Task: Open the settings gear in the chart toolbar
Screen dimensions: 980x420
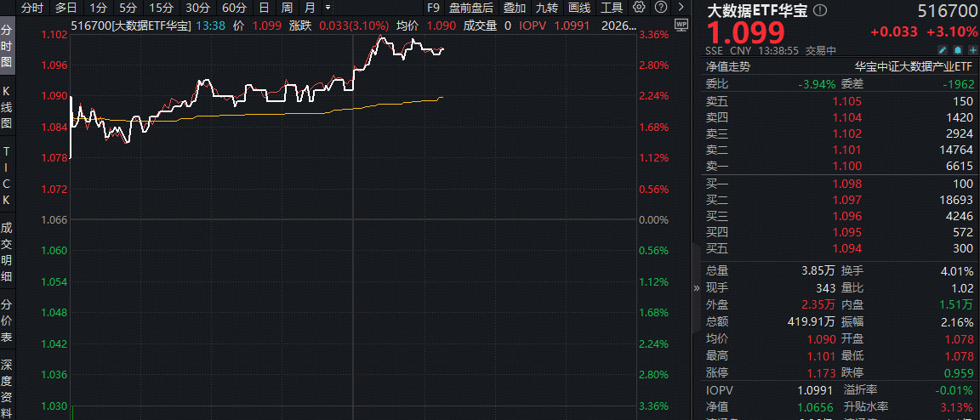Action: click(641, 8)
